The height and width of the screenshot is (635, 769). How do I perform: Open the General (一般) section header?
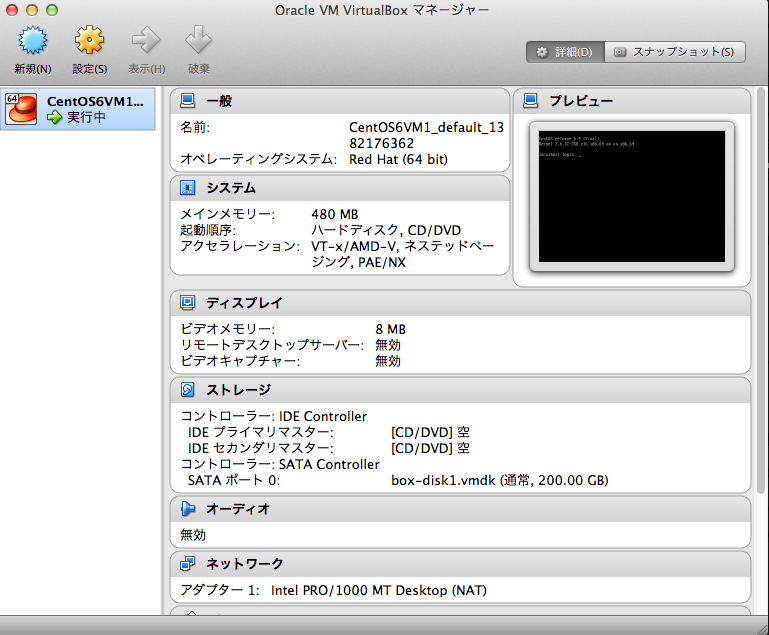(340, 101)
